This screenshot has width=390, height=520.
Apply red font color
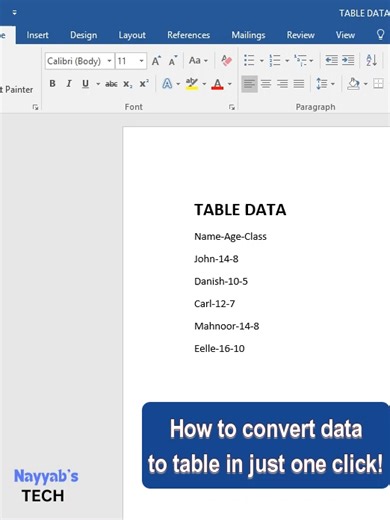click(217, 84)
